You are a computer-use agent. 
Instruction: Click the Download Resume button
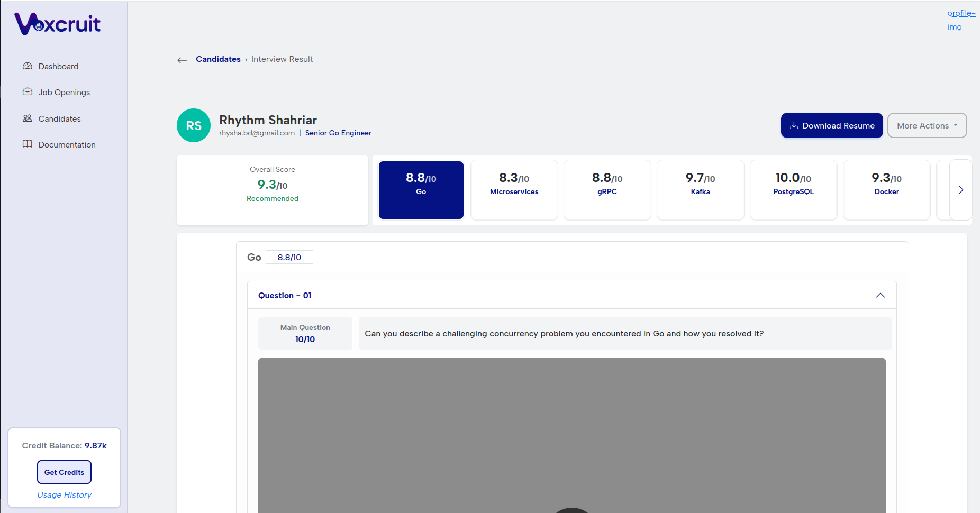coord(832,125)
